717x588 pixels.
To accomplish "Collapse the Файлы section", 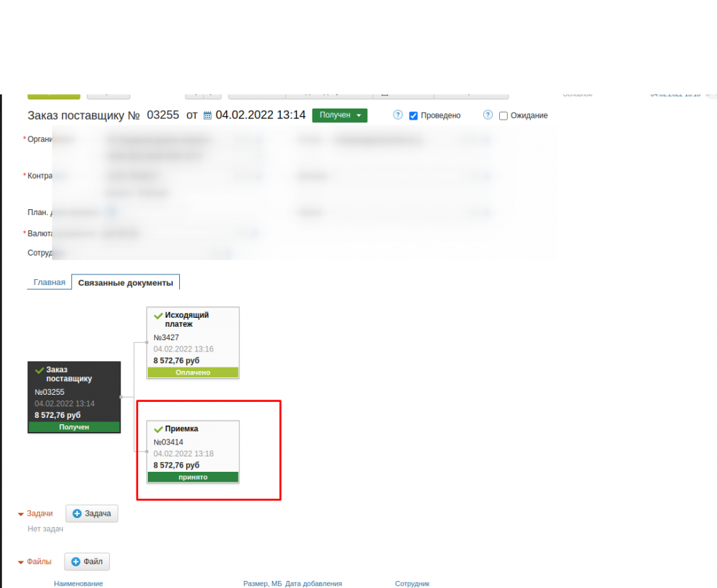I will tap(21, 562).
